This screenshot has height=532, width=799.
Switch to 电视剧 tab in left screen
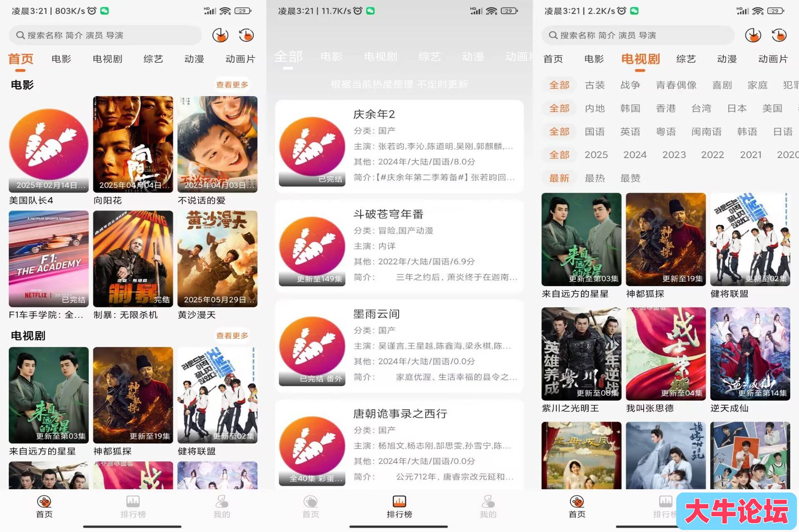click(107, 59)
